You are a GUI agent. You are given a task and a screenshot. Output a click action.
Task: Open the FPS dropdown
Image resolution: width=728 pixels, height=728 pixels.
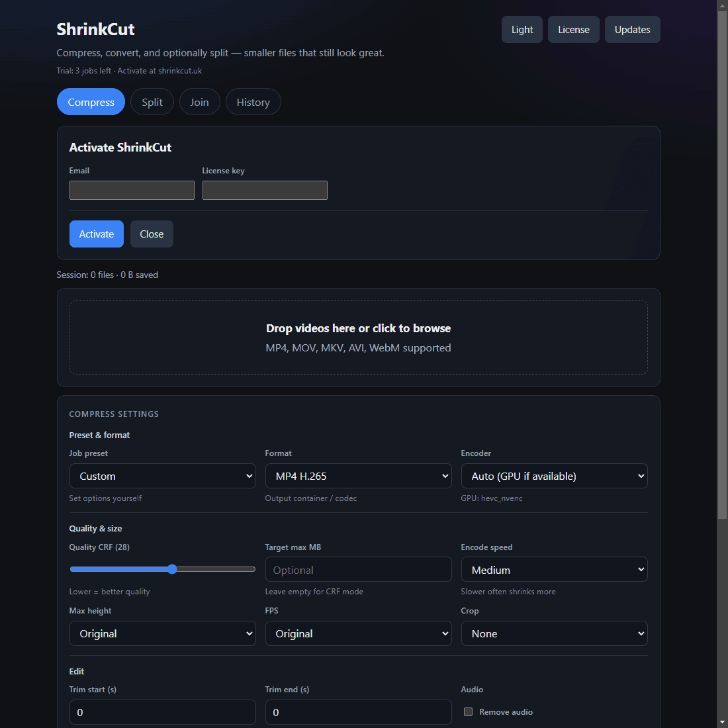(359, 633)
